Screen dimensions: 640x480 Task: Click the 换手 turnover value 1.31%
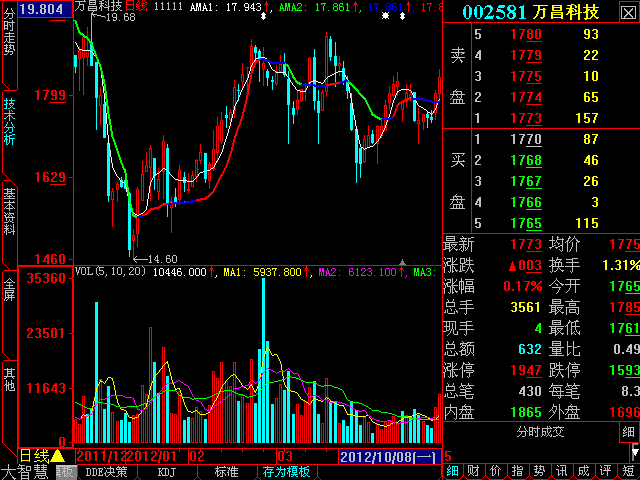tap(621, 265)
